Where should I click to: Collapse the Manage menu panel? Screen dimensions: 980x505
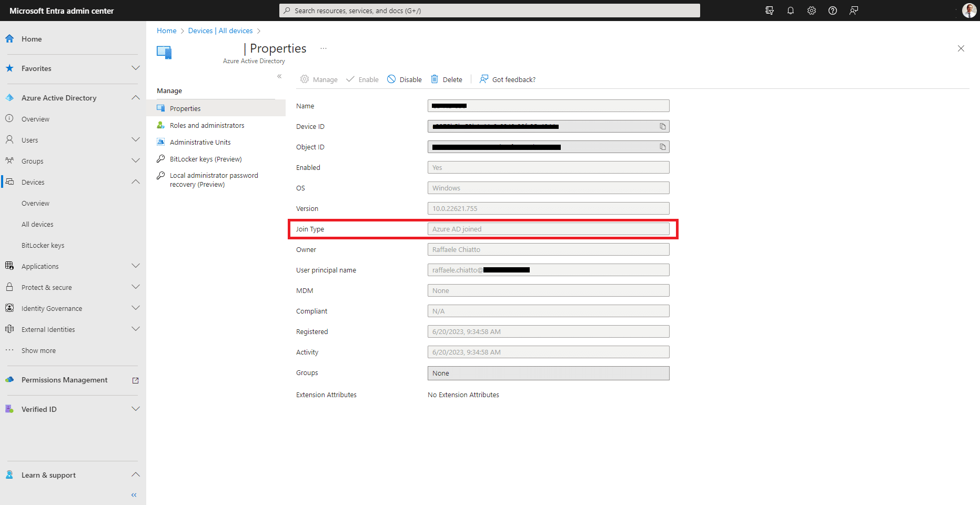tap(279, 76)
